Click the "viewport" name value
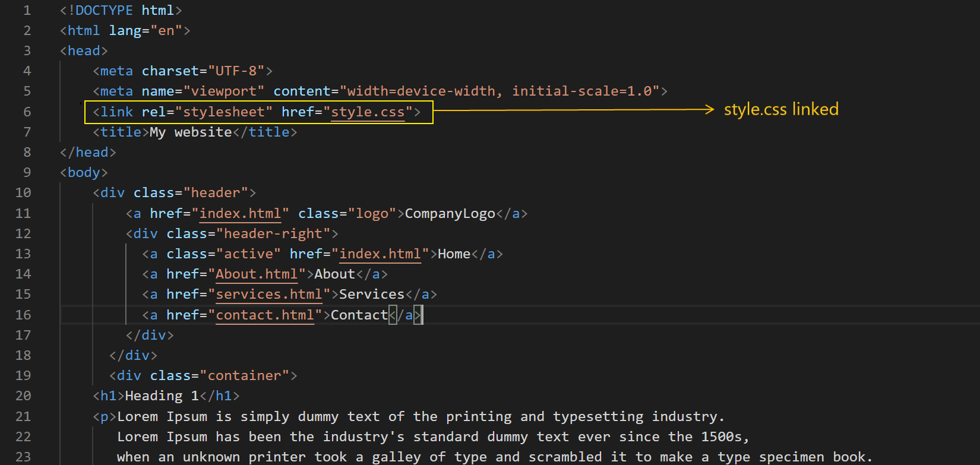This screenshot has width=980, height=465. pyautogui.click(x=224, y=91)
